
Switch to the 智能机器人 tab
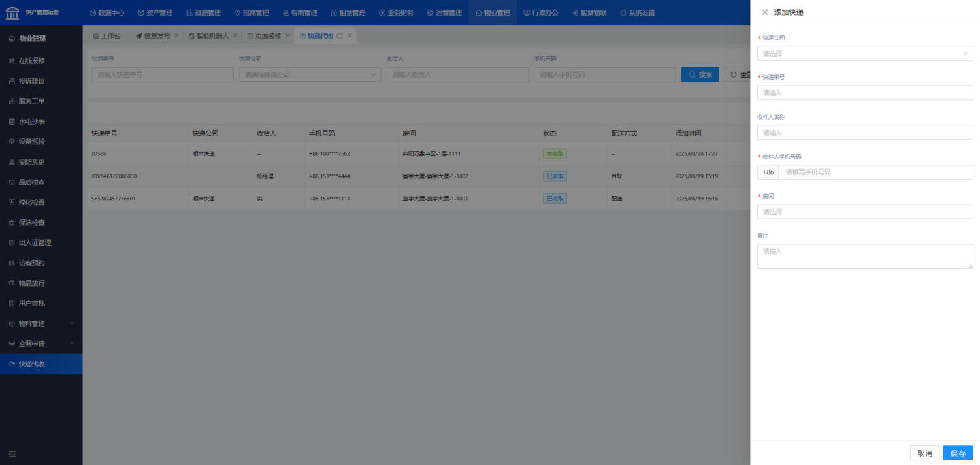click(x=208, y=36)
